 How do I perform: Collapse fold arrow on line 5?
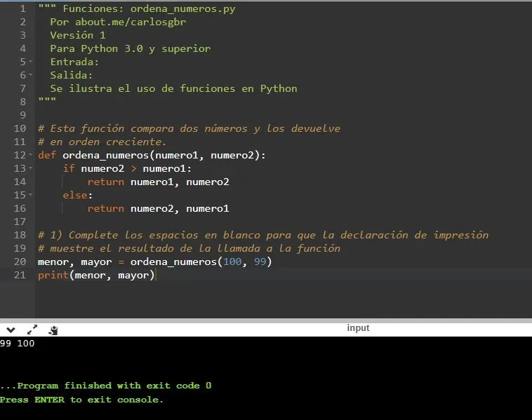pyautogui.click(x=31, y=62)
